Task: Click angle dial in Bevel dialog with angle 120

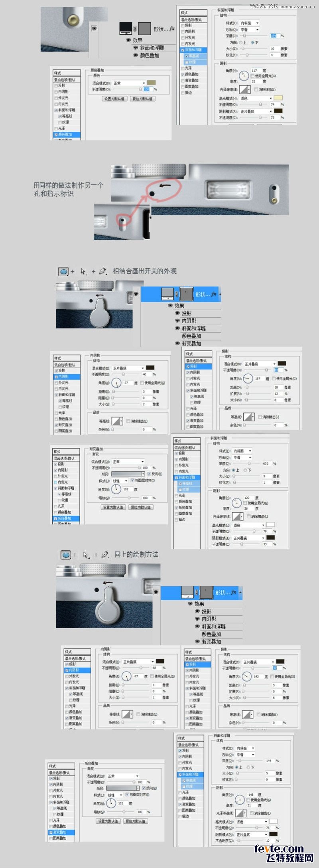Action: point(236,503)
